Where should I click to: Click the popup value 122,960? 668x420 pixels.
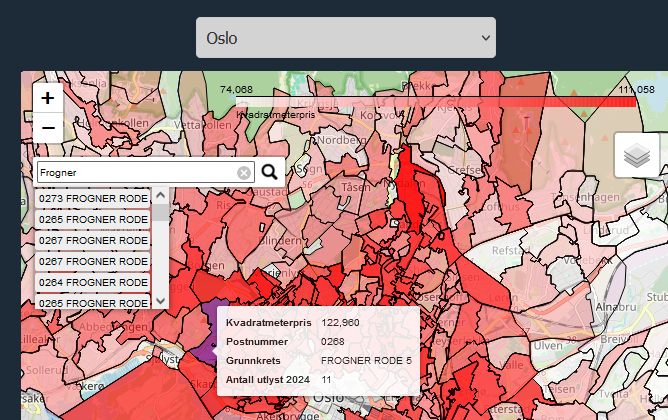coord(340,322)
